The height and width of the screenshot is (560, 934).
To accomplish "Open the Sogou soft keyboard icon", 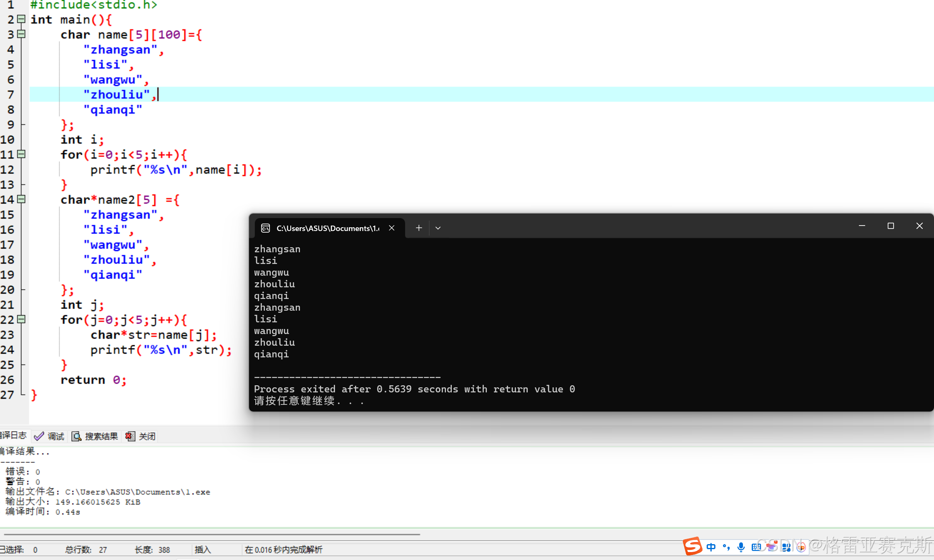I will (756, 547).
